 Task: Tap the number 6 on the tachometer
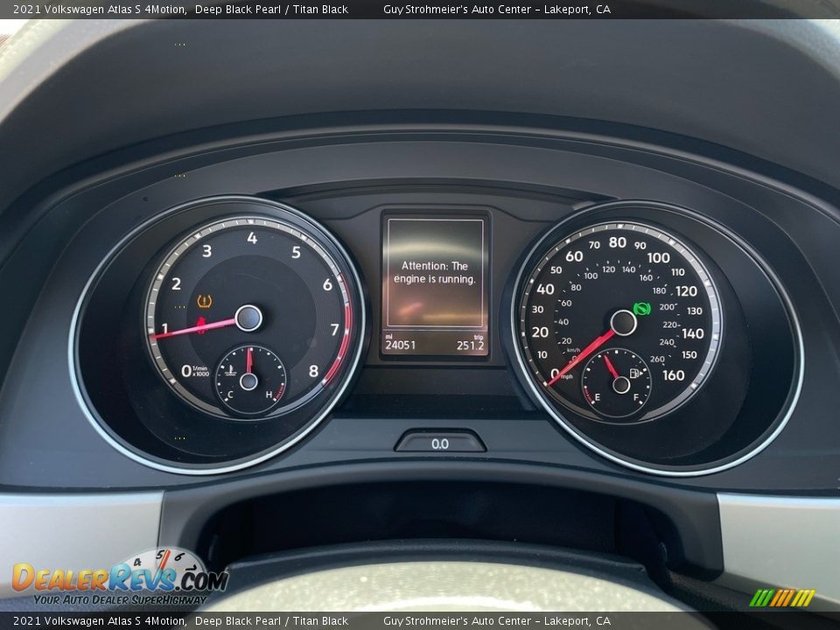327,284
